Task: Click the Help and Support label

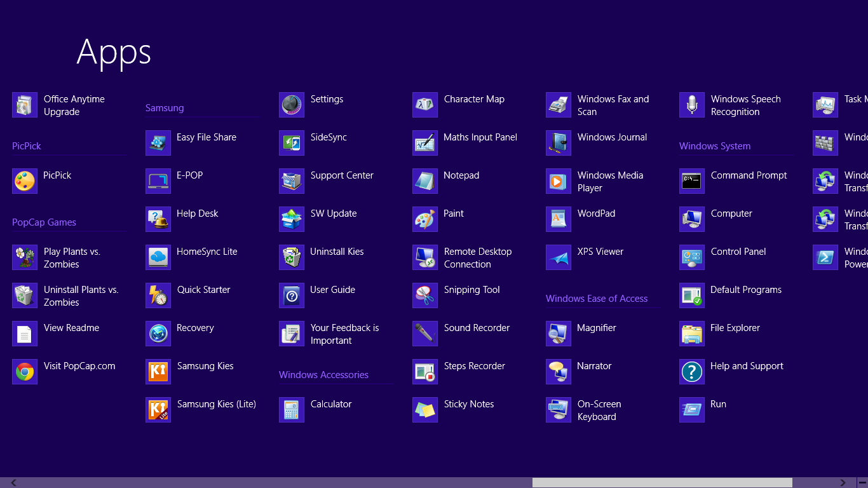Action: [x=747, y=366]
